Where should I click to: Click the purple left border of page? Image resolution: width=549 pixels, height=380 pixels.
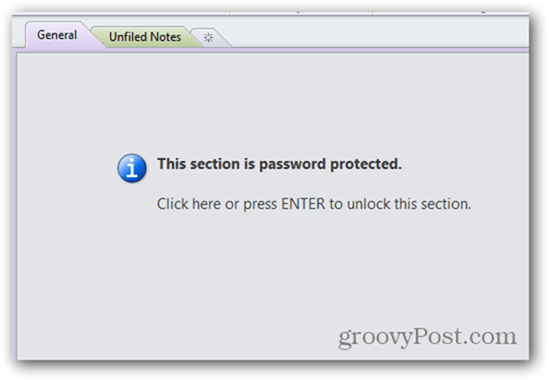[x=14, y=205]
